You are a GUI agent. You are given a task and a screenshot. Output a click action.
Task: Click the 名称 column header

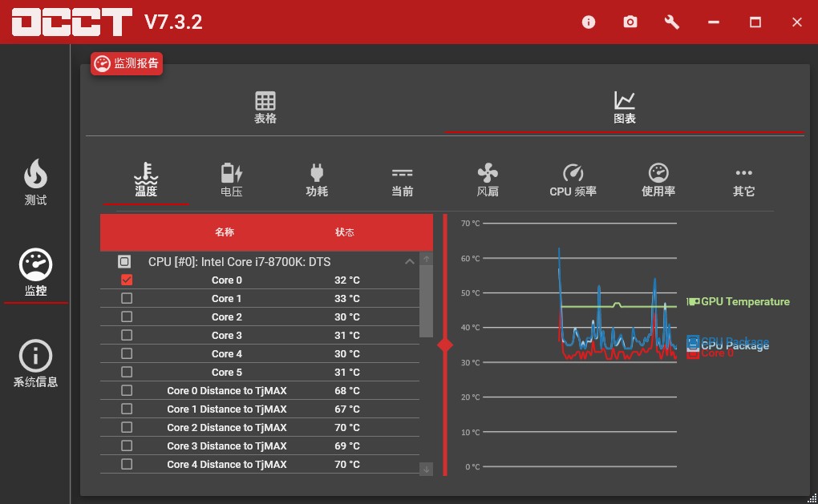click(x=225, y=232)
